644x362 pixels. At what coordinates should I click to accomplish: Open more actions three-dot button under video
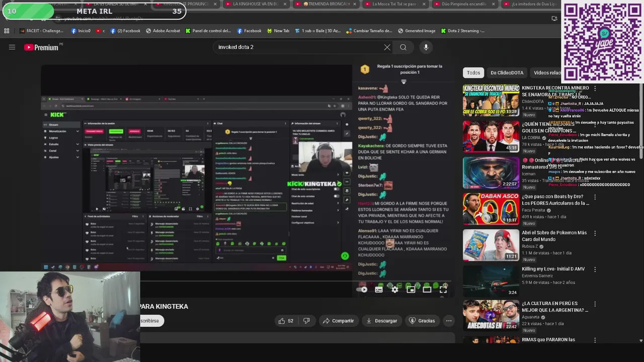(449, 321)
